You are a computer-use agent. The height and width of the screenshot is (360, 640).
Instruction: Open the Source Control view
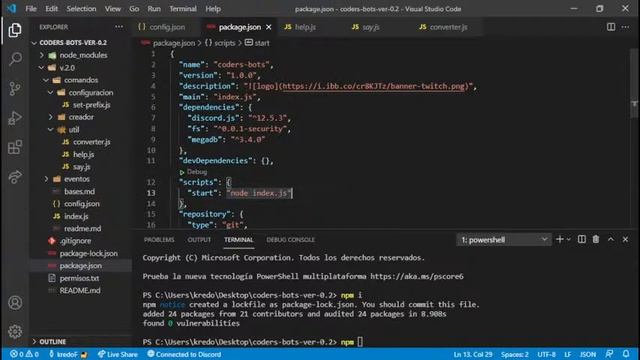pyautogui.click(x=15, y=89)
